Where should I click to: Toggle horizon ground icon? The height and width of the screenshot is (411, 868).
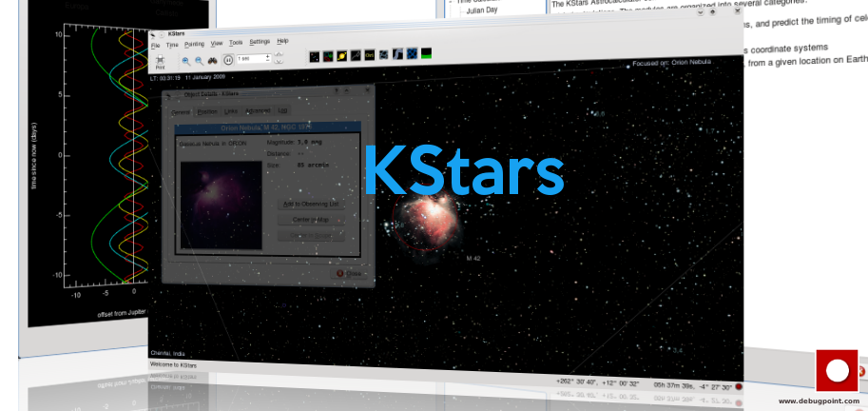(426, 53)
